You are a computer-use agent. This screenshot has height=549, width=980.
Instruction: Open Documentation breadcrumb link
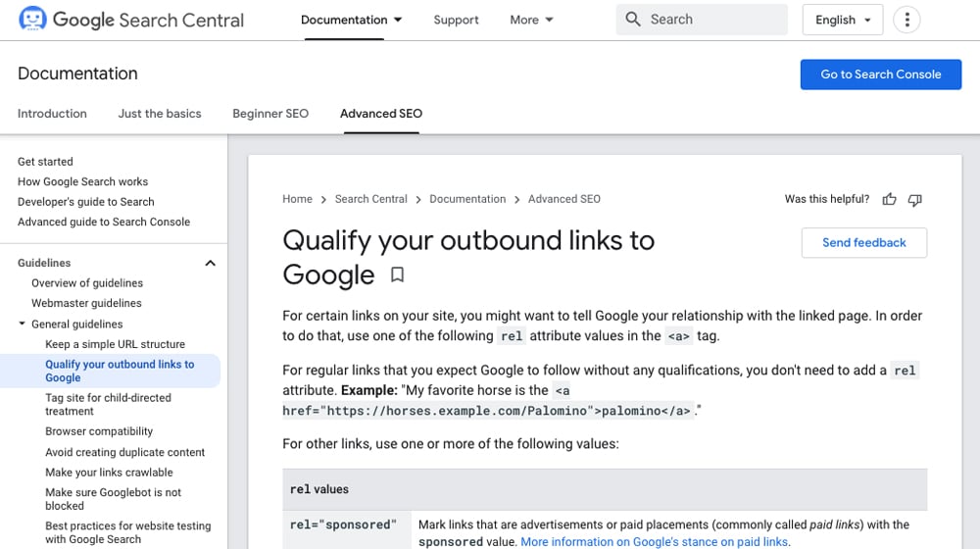[x=467, y=199]
